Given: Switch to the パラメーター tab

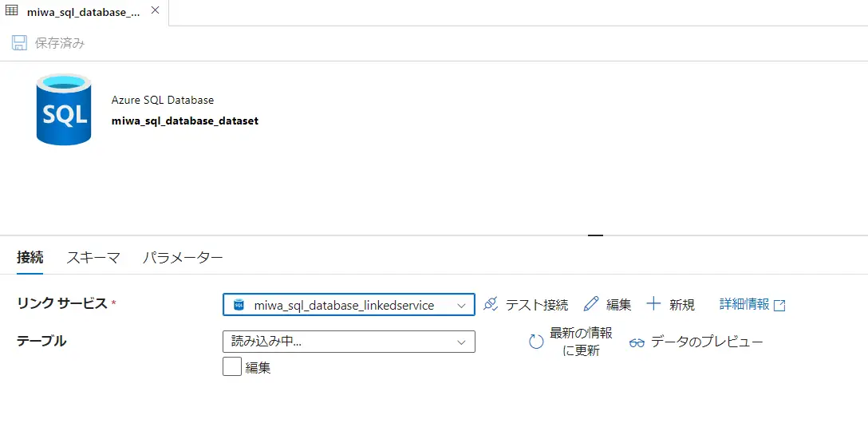Looking at the screenshot, I should (x=183, y=258).
